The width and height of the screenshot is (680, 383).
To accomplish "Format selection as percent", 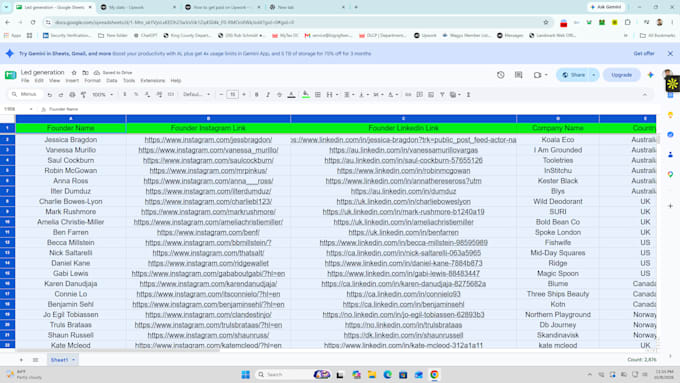I will tap(136, 95).
